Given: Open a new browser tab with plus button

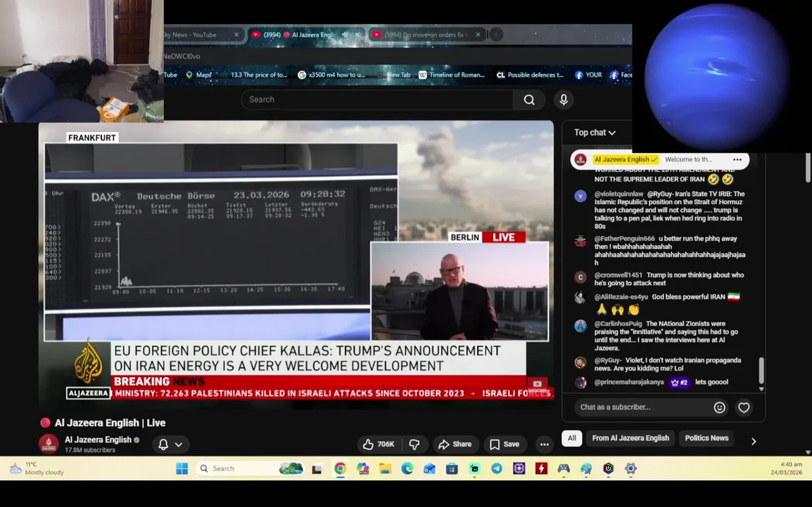Looking at the screenshot, I should tap(496, 35).
